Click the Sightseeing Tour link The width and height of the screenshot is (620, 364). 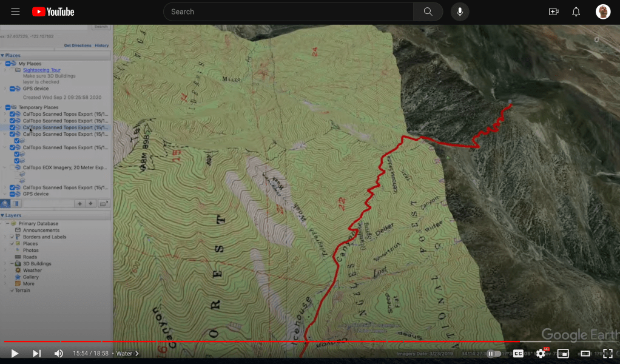[41, 70]
